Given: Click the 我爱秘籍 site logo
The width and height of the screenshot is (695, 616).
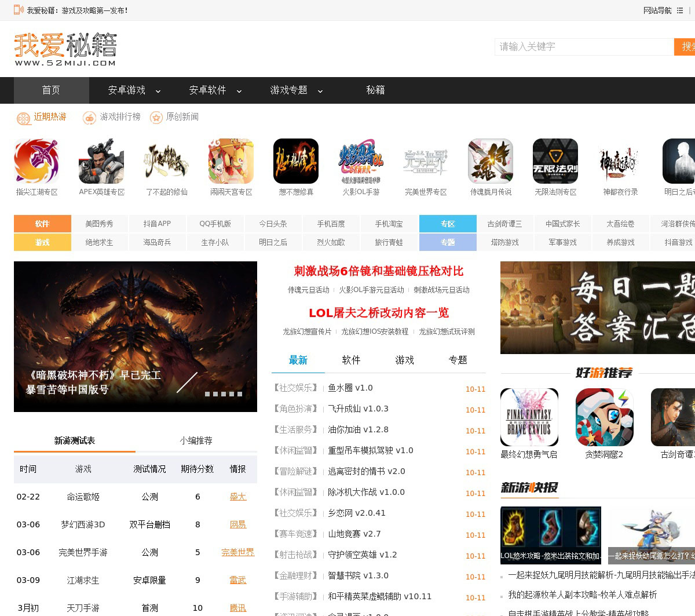Looking at the screenshot, I should click(x=65, y=49).
